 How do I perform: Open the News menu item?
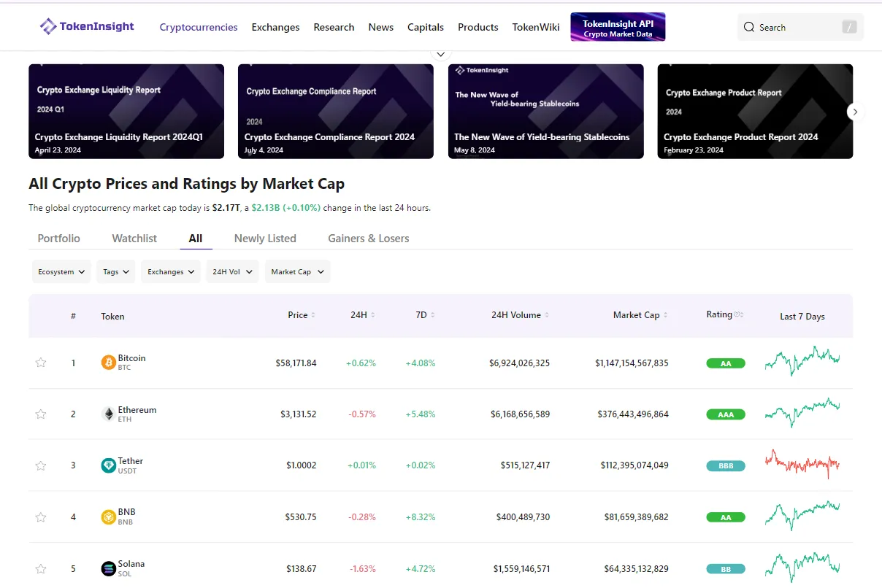pos(380,27)
